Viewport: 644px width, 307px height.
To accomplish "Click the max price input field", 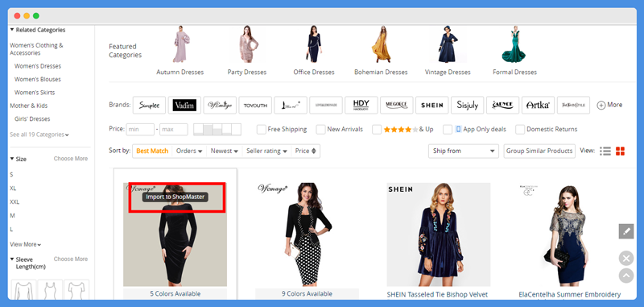I will point(174,130).
